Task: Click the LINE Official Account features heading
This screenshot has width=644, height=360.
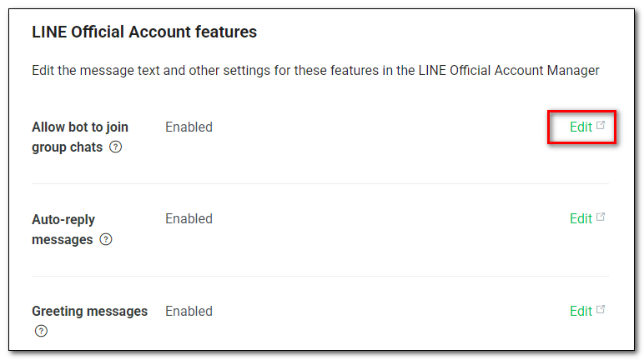Action: click(144, 32)
